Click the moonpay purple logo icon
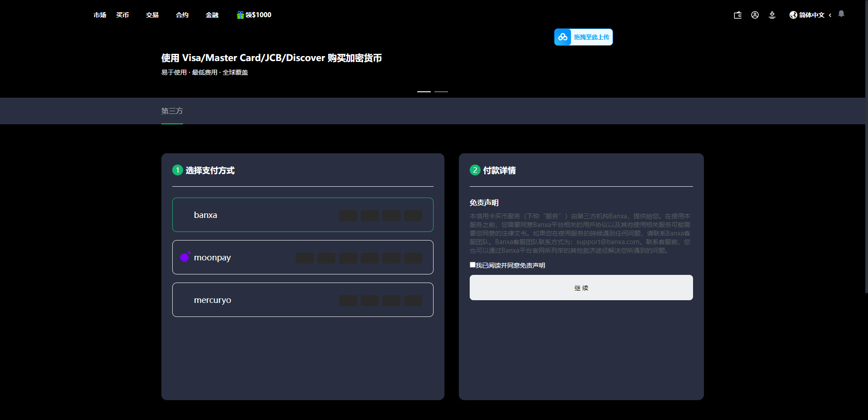This screenshot has width=868, height=420. [x=184, y=257]
